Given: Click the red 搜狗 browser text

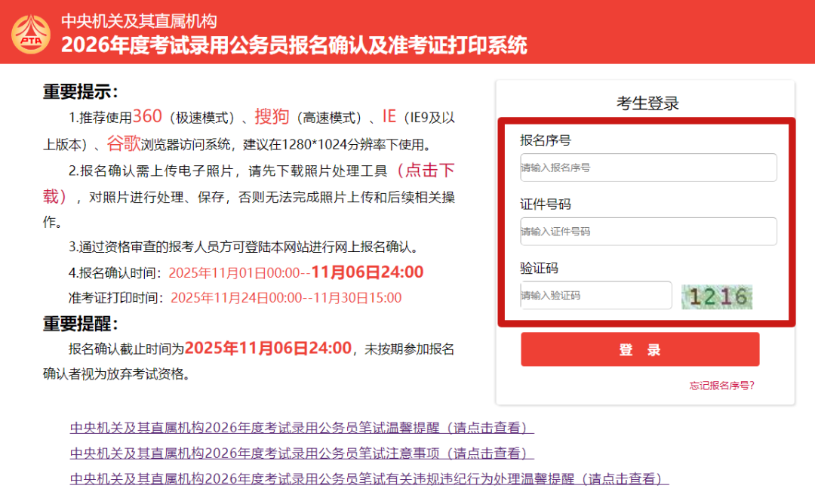Looking at the screenshot, I should 272,117.
